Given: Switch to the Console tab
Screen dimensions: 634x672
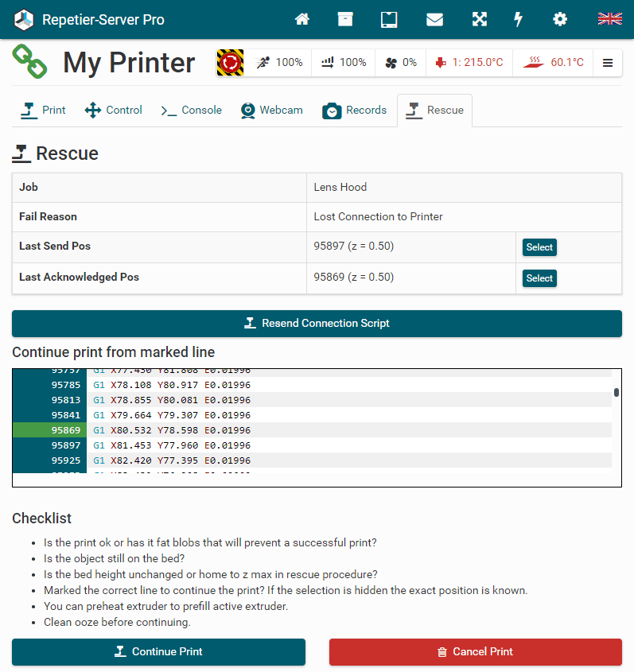Looking at the screenshot, I should (191, 111).
